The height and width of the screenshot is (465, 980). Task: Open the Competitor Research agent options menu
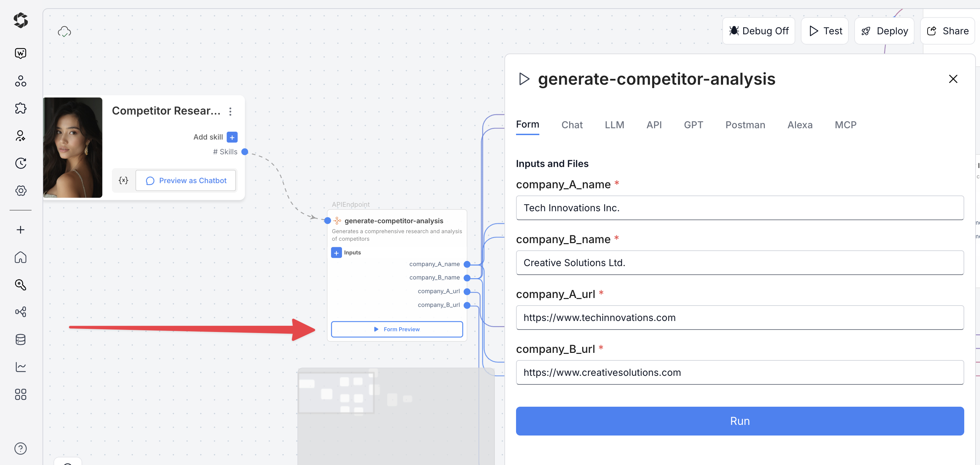[230, 111]
